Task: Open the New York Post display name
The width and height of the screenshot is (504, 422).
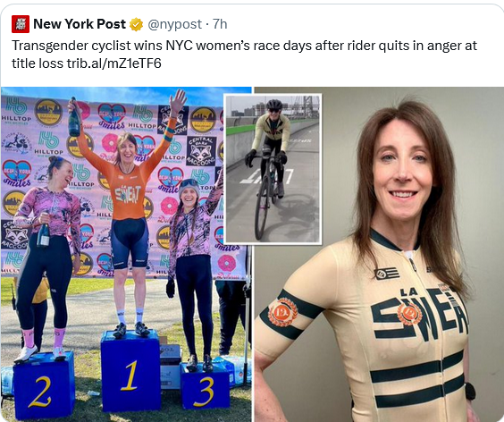Action: pos(80,24)
